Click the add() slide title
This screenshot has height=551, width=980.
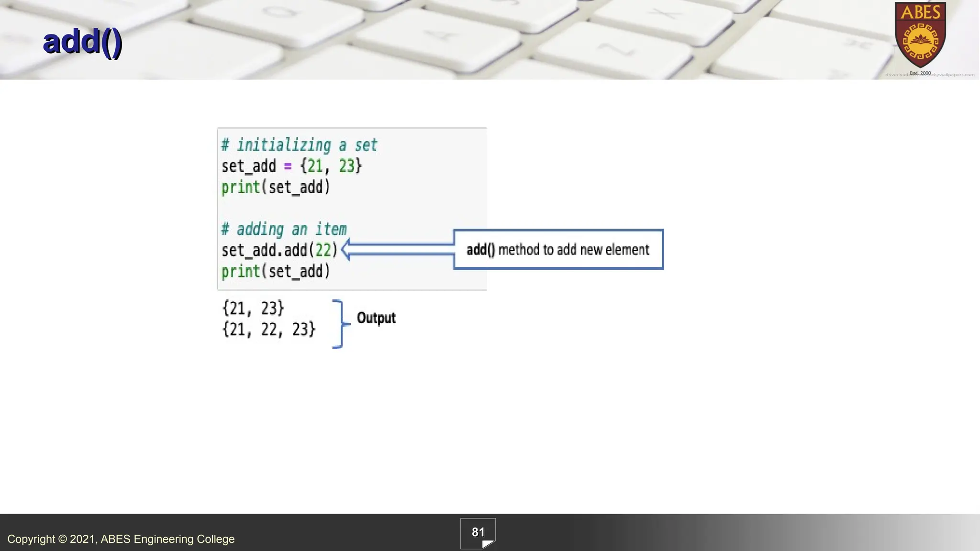pos(82,42)
